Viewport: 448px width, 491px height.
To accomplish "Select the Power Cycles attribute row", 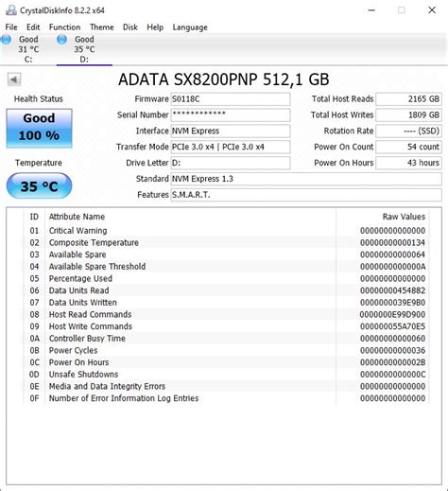I will tap(226, 350).
